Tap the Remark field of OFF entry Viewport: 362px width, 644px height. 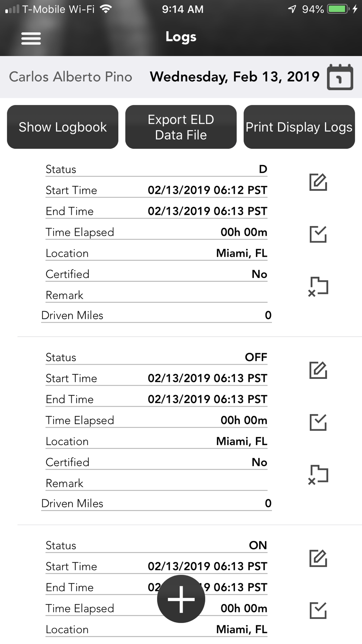click(156, 483)
